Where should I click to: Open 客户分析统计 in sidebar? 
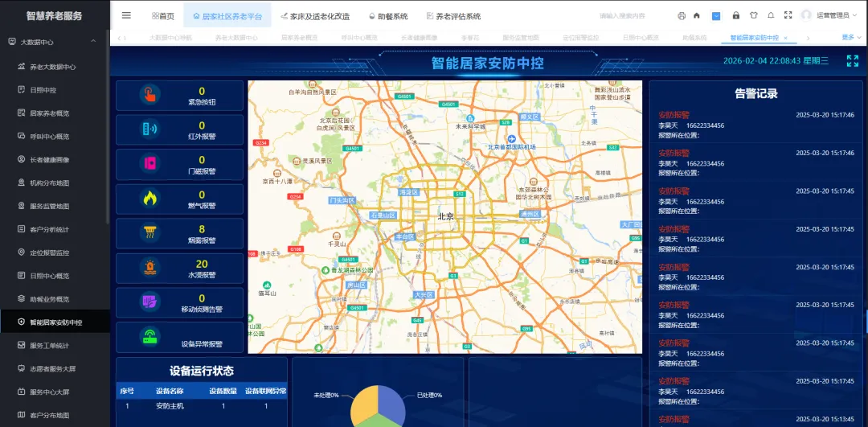click(55, 229)
